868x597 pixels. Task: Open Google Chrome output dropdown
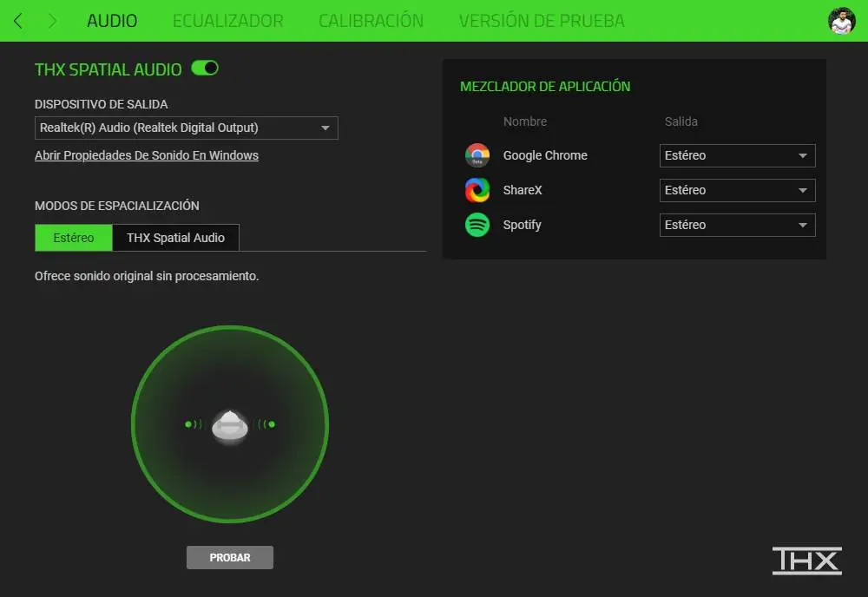[x=737, y=156]
